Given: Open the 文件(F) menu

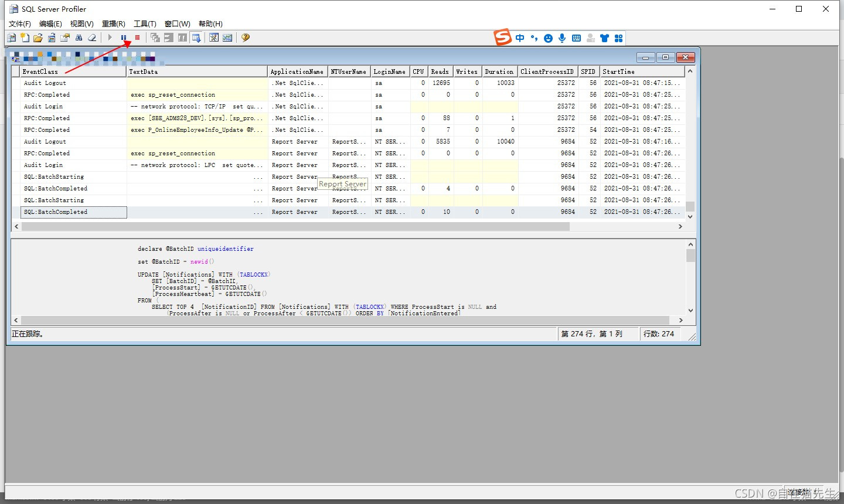Looking at the screenshot, I should 20,24.
